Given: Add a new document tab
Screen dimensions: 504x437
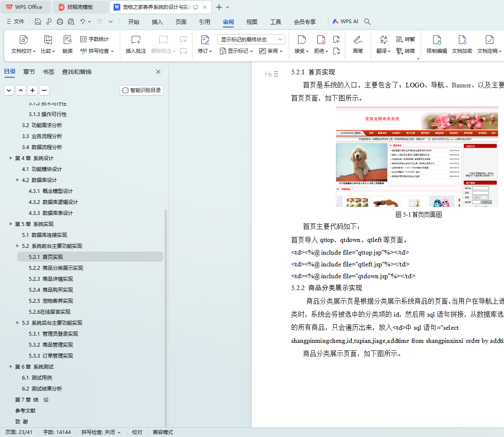Looking at the screenshot, I should point(219,7).
